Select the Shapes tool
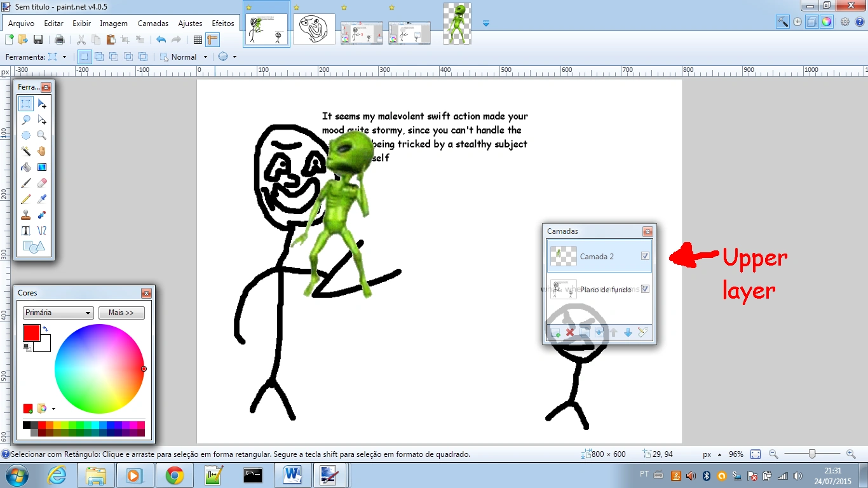The image size is (868, 488). point(34,247)
